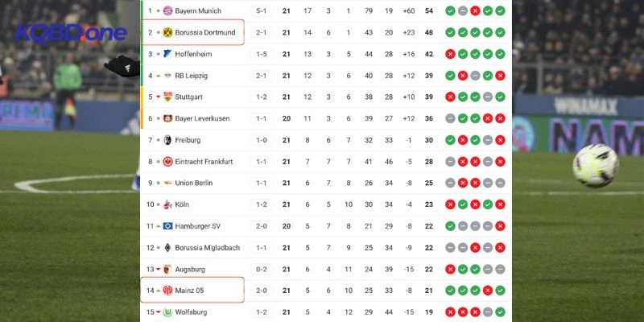Open Hoffenheim's 1-5 match result
This screenshot has width=644, height=322.
tap(262, 54)
